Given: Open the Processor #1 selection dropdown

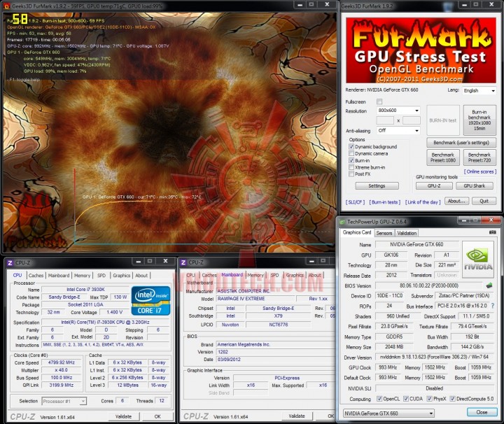Looking at the screenshot, I should (64, 401).
